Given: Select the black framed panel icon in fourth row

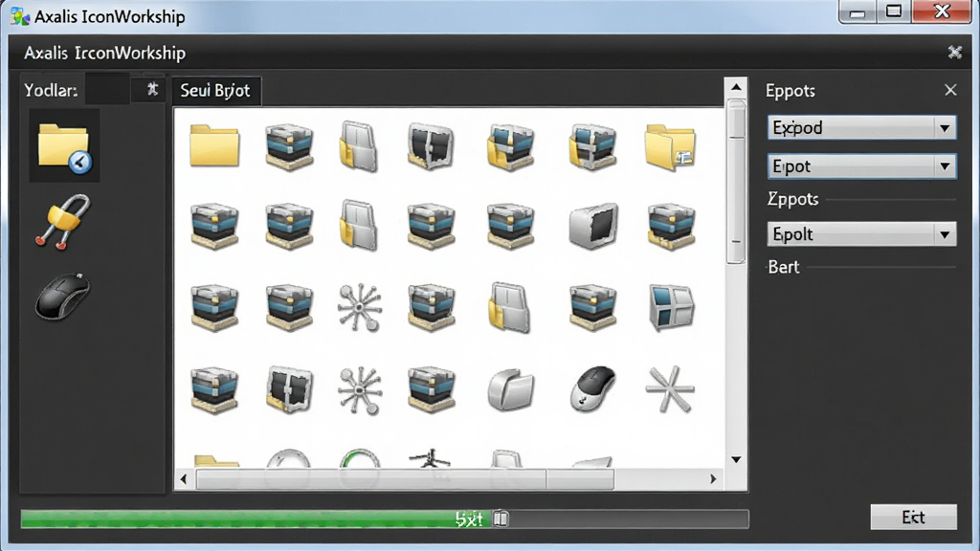Looking at the screenshot, I should [x=289, y=390].
